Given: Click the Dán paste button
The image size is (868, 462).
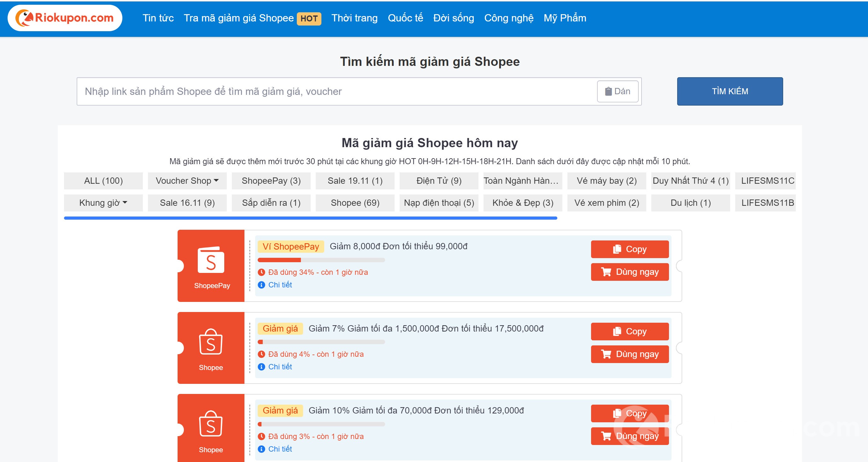Looking at the screenshot, I should (617, 91).
